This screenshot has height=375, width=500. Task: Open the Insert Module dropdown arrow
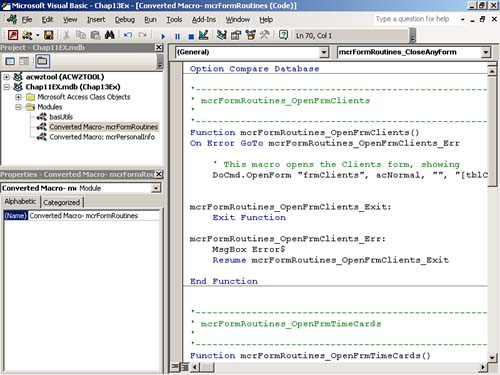[38, 35]
